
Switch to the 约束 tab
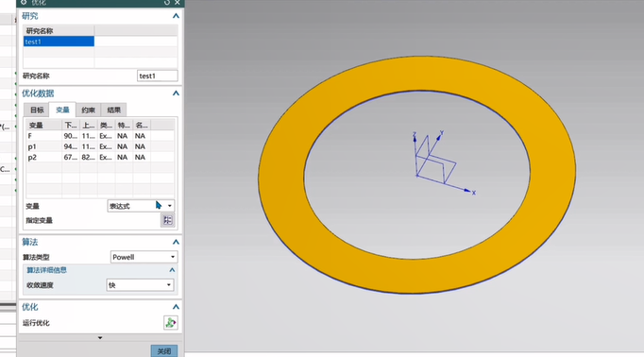tap(89, 110)
